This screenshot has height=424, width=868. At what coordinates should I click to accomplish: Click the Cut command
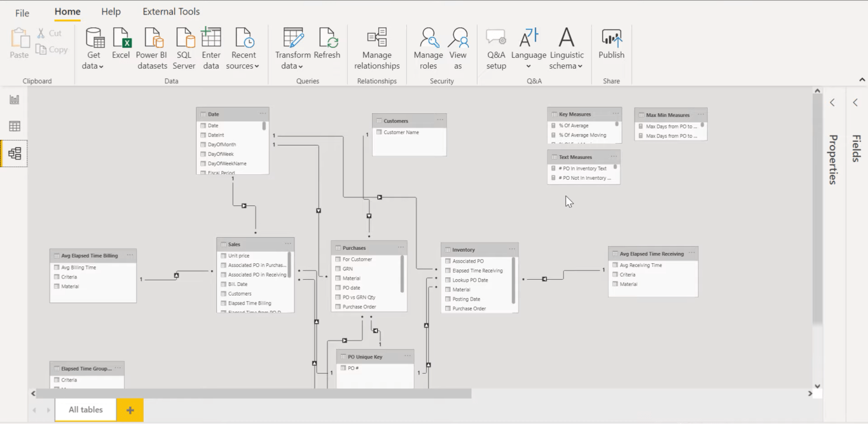[50, 33]
